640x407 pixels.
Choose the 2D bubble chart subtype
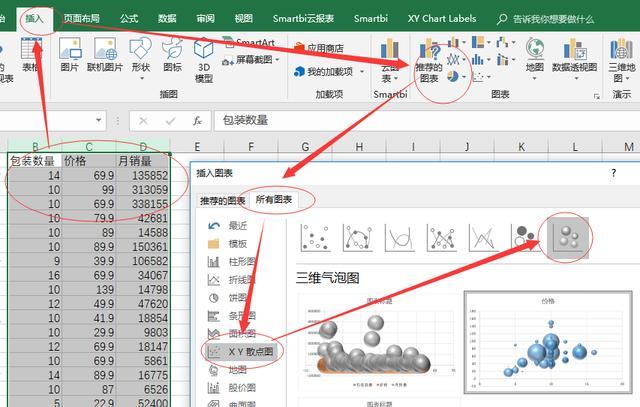pyautogui.click(x=524, y=237)
